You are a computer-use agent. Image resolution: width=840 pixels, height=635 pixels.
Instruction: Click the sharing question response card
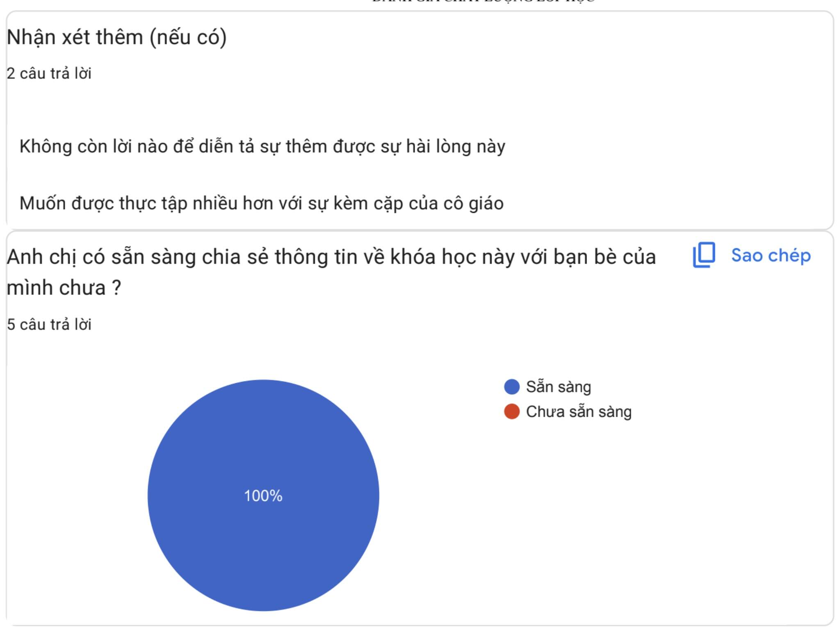420,431
